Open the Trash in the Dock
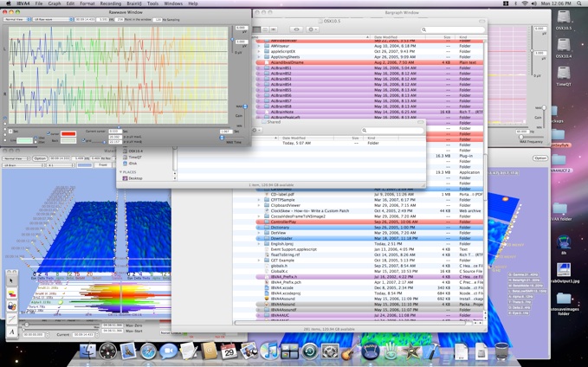The width and height of the screenshot is (588, 367). 501,351
